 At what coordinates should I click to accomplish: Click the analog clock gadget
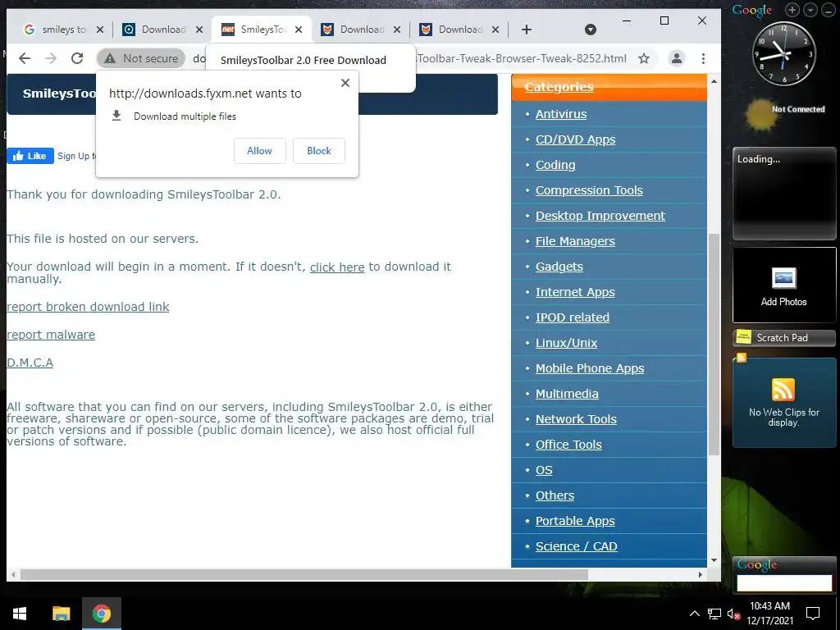pos(784,53)
